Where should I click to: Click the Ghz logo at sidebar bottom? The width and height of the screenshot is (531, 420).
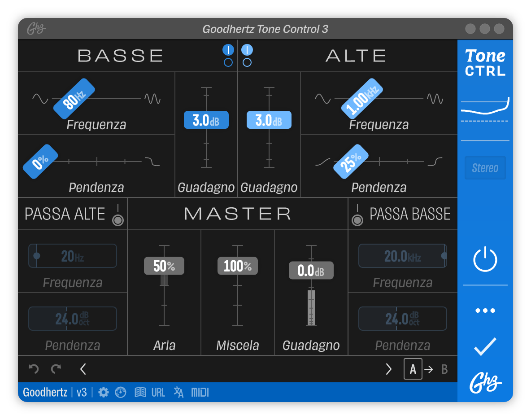(x=485, y=382)
